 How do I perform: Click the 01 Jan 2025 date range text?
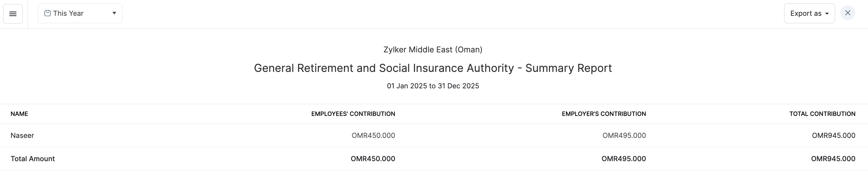coord(433,86)
